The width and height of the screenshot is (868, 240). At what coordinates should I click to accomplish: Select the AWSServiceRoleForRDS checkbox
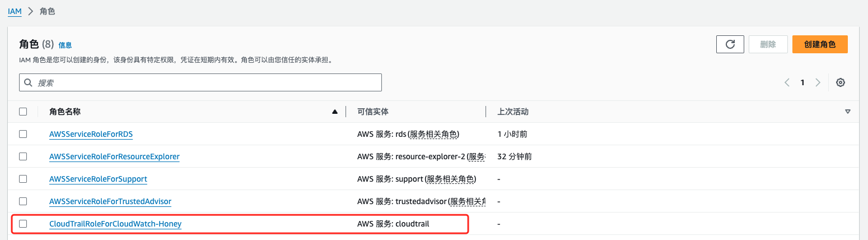23,134
